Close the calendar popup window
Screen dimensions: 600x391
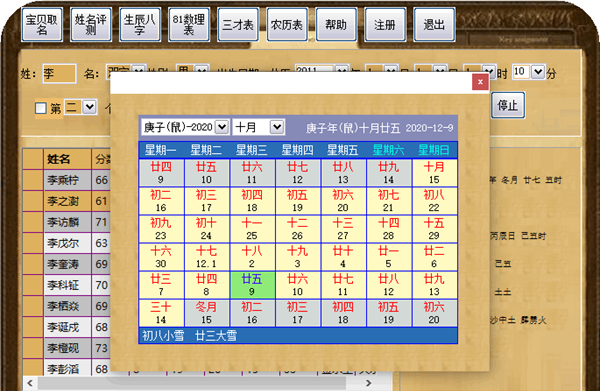(x=480, y=82)
